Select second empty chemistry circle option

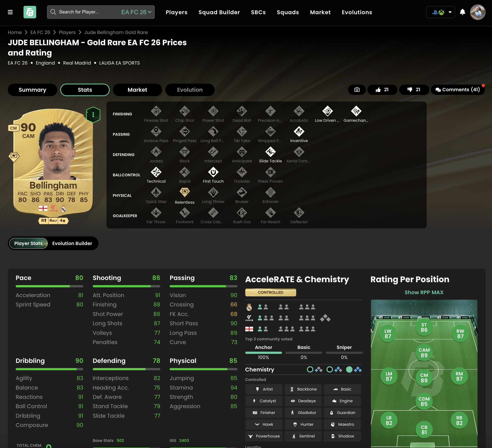pos(330,370)
